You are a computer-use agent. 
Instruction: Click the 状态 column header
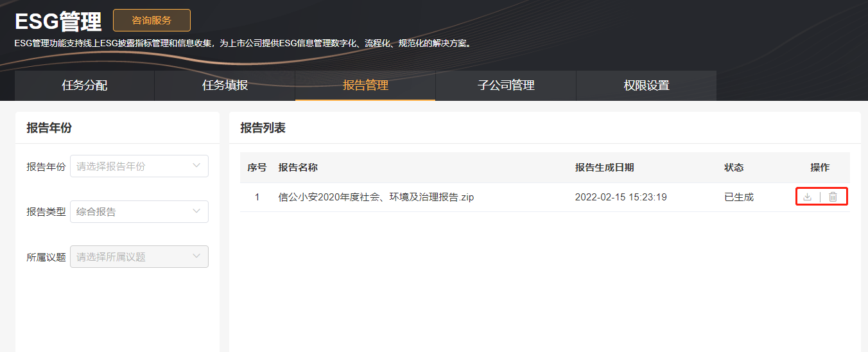[734, 168]
